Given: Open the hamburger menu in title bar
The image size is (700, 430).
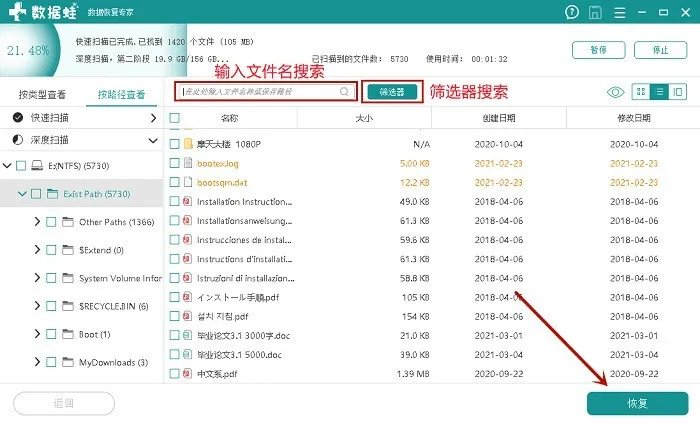Looking at the screenshot, I should click(620, 13).
